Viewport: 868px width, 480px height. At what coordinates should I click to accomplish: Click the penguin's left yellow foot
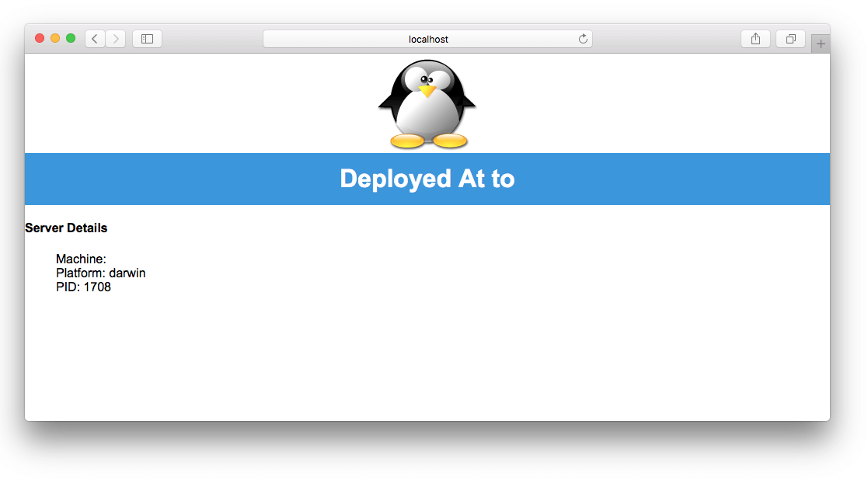point(406,141)
